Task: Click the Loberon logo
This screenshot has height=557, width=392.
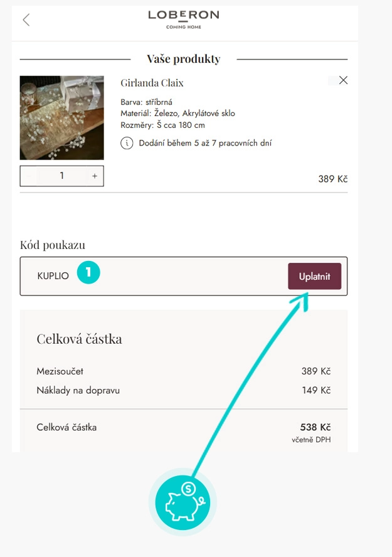Action: click(184, 19)
